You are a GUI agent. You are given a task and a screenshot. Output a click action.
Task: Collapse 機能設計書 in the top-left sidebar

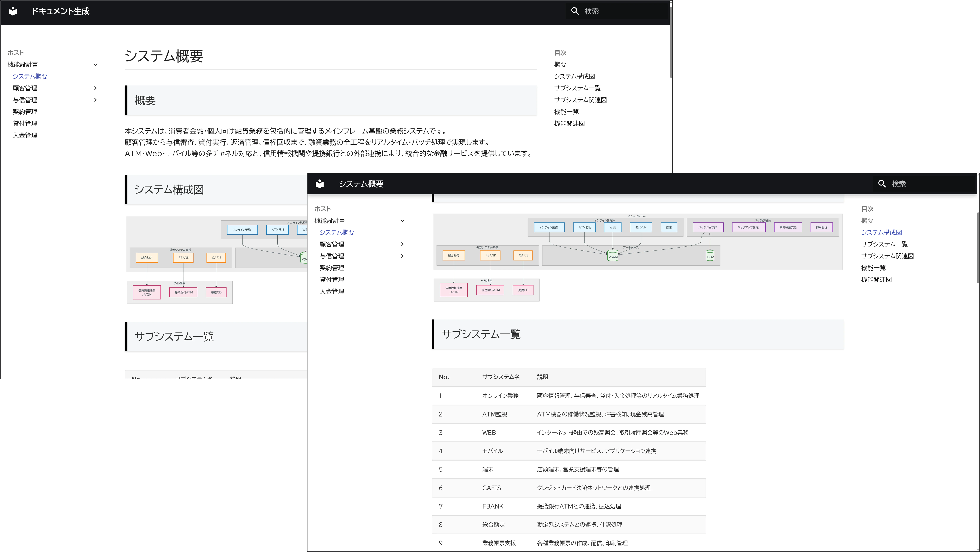coord(96,65)
